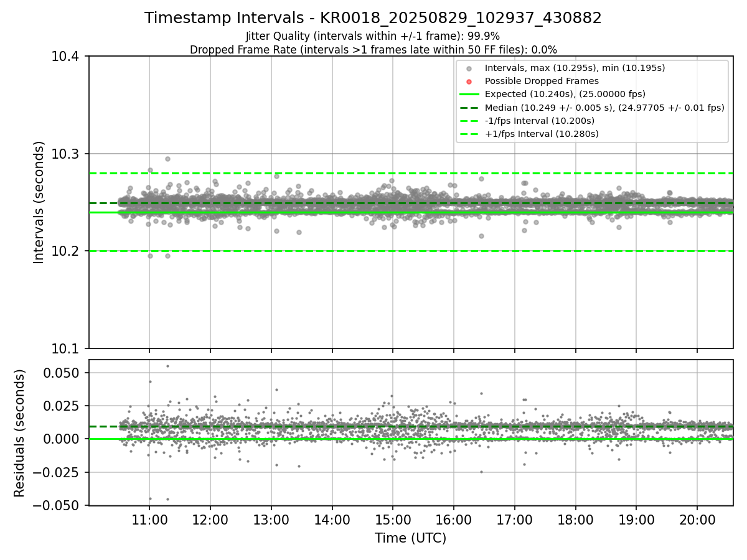
Task: Click the 17:00 time tick label
Action: tap(515, 519)
